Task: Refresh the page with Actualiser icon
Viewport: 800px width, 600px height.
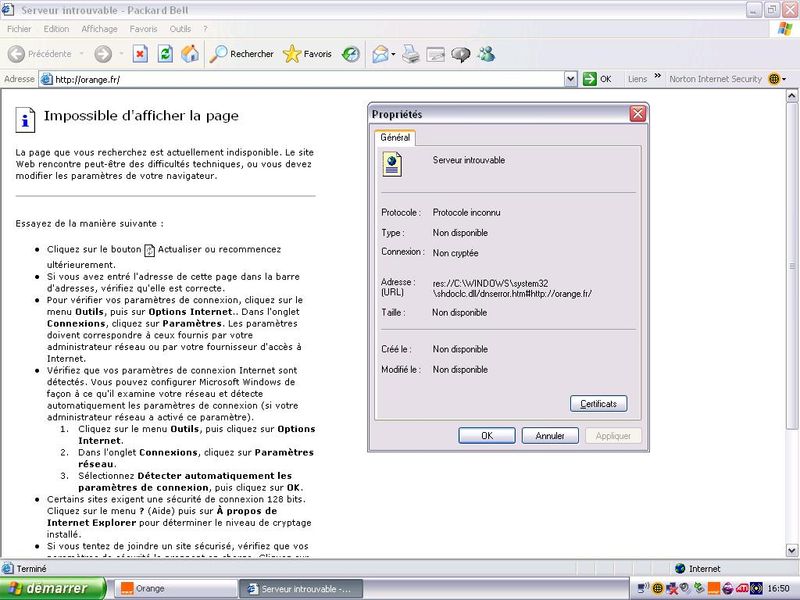Action: pos(165,54)
